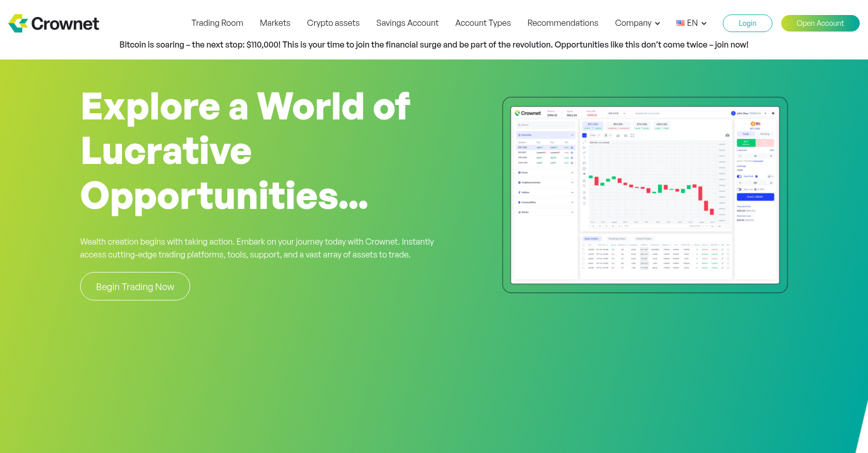Click the Login button
The height and width of the screenshot is (453, 868).
[747, 23]
